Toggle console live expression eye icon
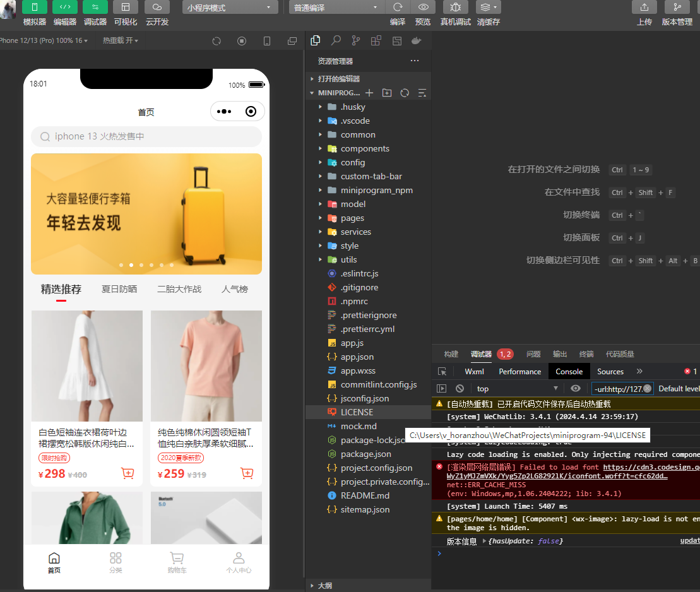 coord(576,388)
